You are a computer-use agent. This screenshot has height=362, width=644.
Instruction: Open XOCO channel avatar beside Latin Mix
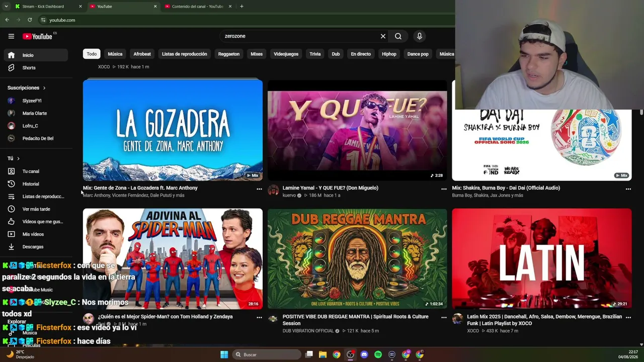click(x=457, y=319)
